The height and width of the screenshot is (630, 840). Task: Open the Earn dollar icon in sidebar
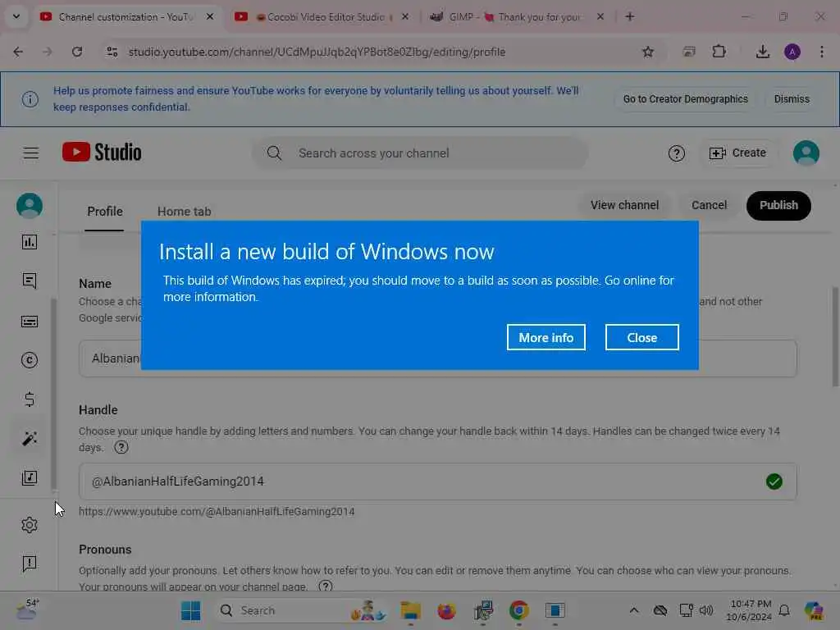30,399
